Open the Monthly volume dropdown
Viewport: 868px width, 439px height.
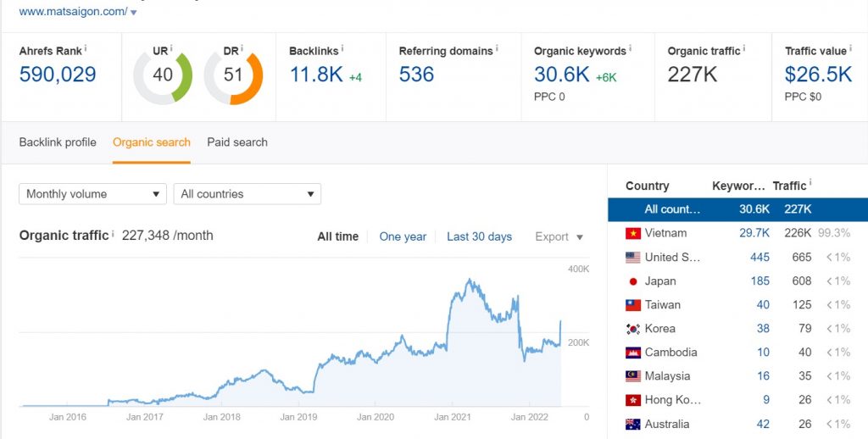coord(92,194)
